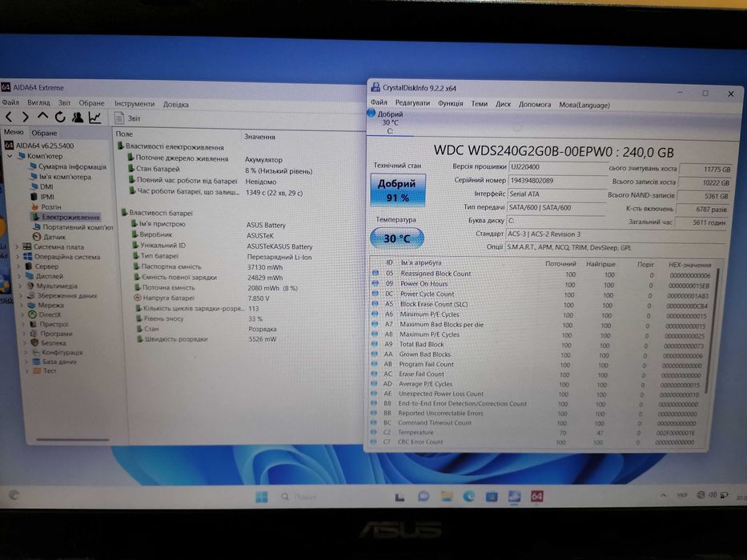Open the Мова(Language) menu
Image resolution: width=747 pixels, height=560 pixels.
click(x=584, y=106)
